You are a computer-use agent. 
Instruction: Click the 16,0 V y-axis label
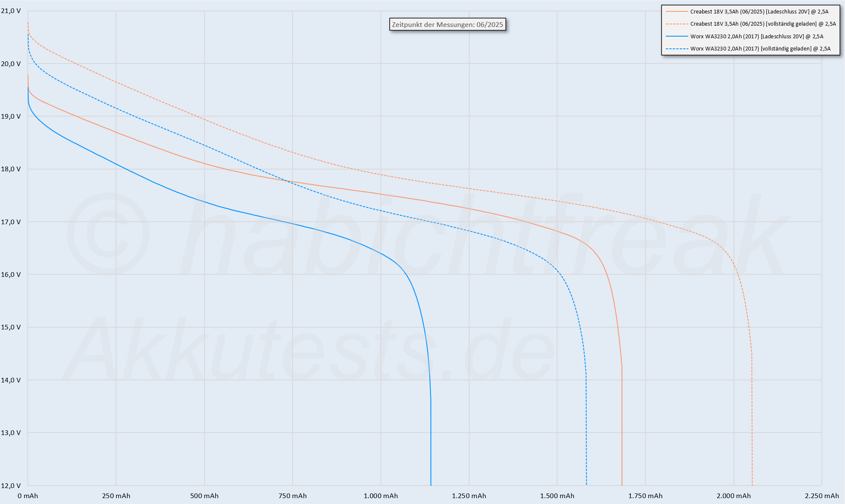[x=11, y=275]
